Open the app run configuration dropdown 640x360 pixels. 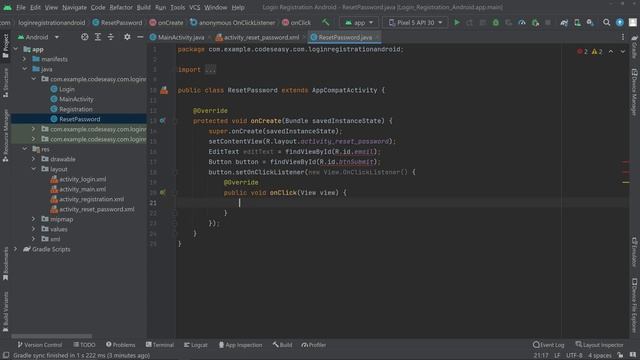click(x=359, y=22)
